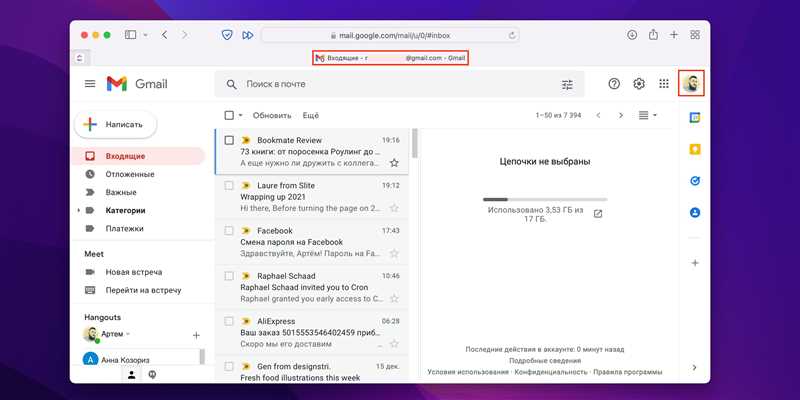The image size is (800, 400).
Task: Check the Gen from designstri. email checkbox
Action: (x=229, y=366)
